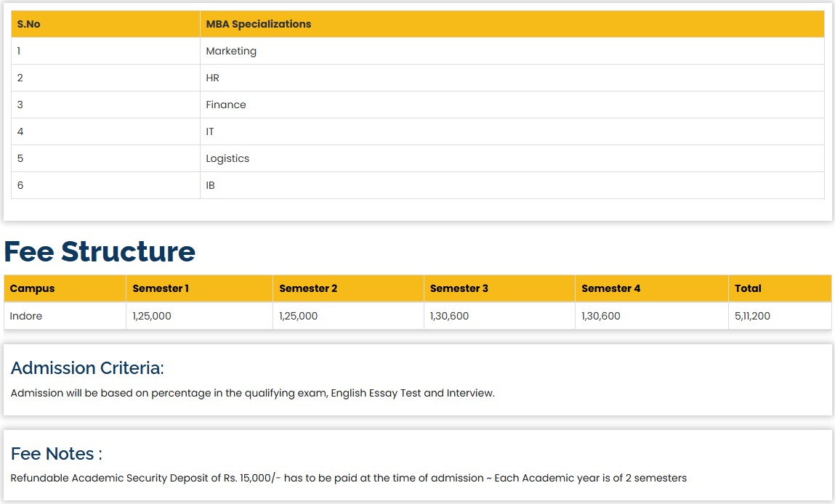Click the Fee Structure heading
This screenshot has height=504, width=835.
point(100,251)
